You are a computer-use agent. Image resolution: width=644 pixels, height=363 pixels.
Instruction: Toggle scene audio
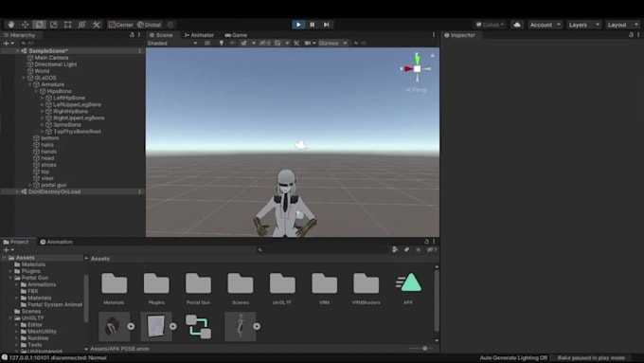(x=232, y=43)
